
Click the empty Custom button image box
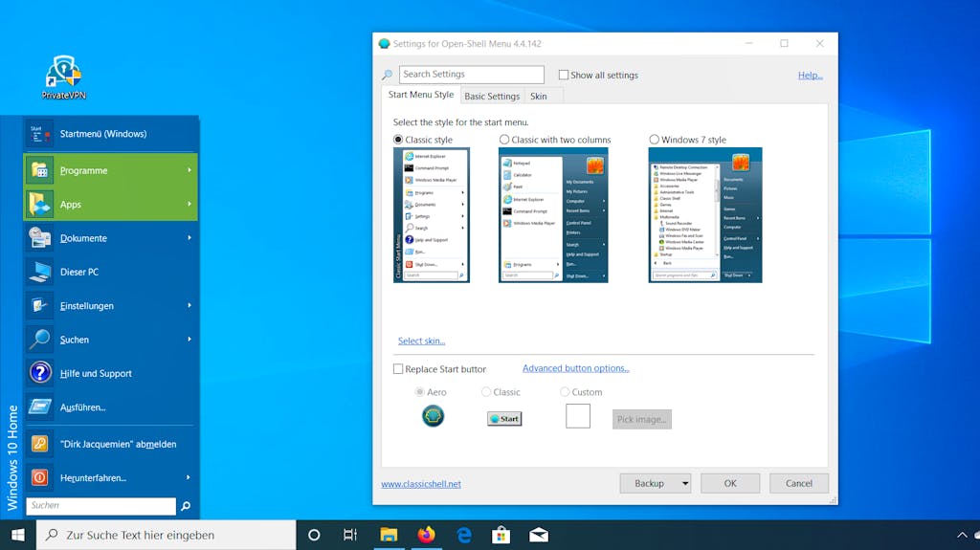pos(577,416)
